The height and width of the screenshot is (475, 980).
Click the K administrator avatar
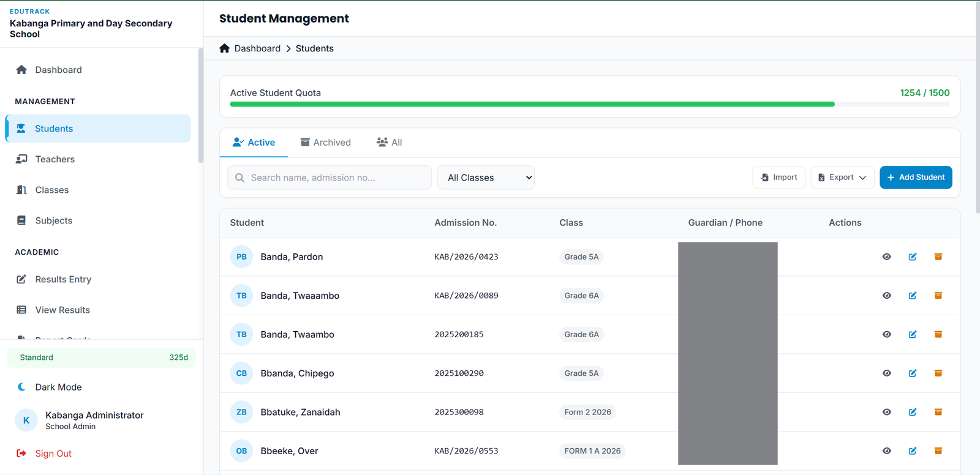pyautogui.click(x=26, y=421)
